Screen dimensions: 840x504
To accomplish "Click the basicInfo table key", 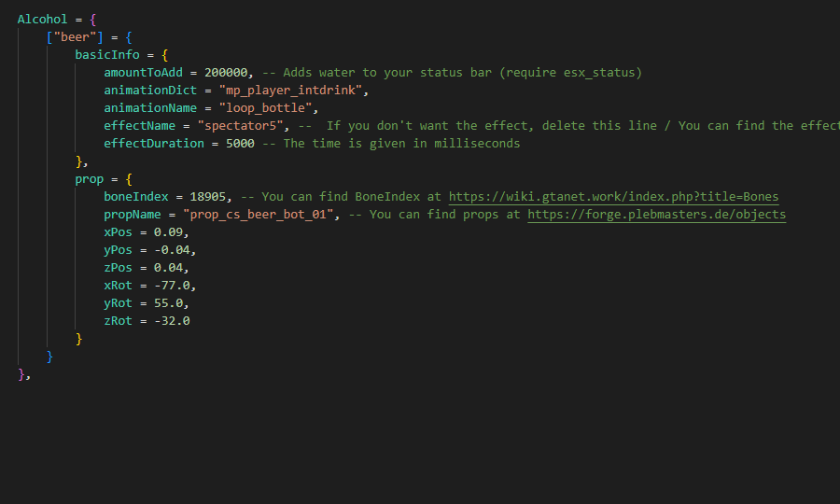I will coord(107,55).
